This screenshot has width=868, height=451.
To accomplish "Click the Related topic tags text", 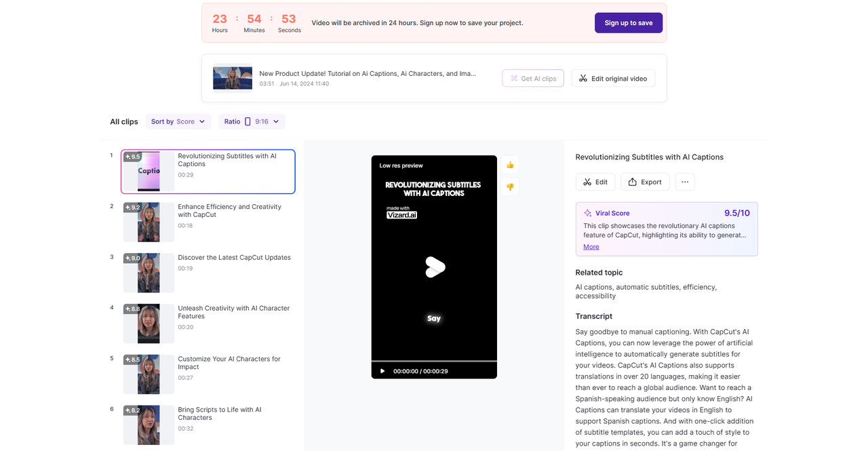I will coord(646,291).
